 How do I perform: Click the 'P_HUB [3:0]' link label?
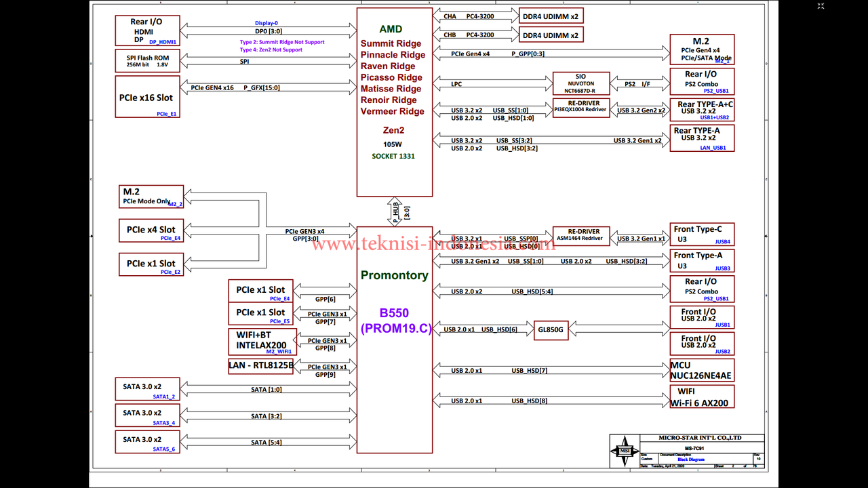click(401, 212)
